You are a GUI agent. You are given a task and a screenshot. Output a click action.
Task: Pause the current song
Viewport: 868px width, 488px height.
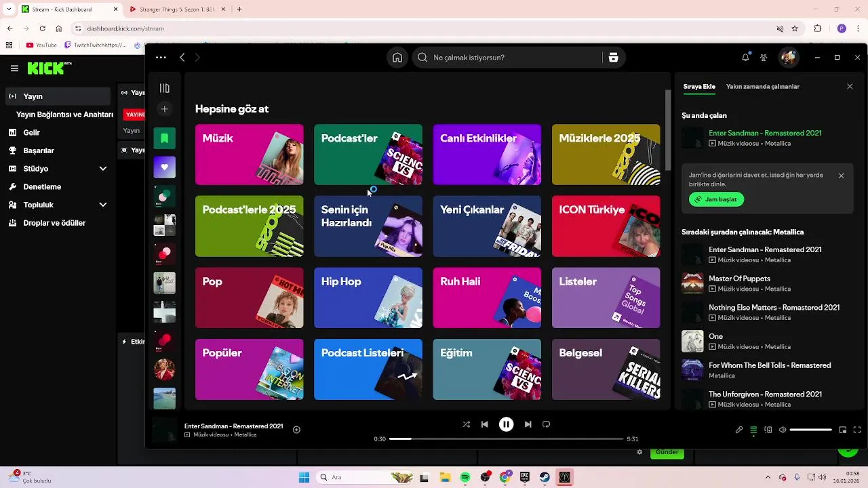(x=506, y=424)
